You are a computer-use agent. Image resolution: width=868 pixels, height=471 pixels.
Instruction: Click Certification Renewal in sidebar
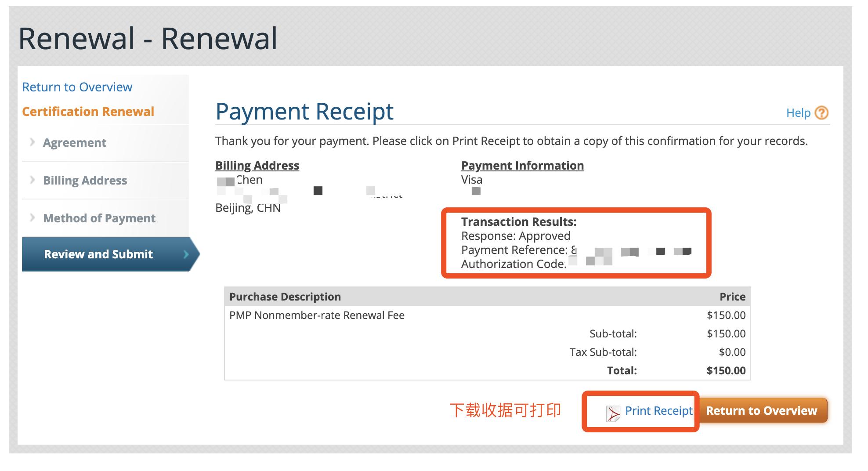(x=87, y=112)
